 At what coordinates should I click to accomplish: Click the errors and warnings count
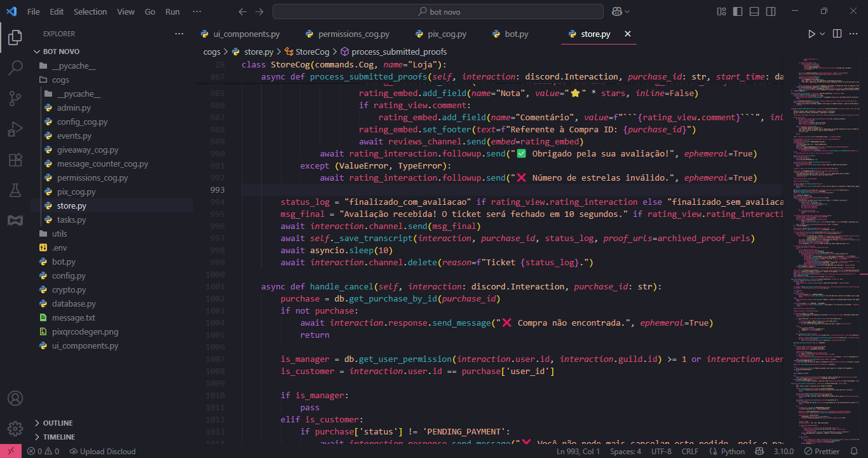43,451
